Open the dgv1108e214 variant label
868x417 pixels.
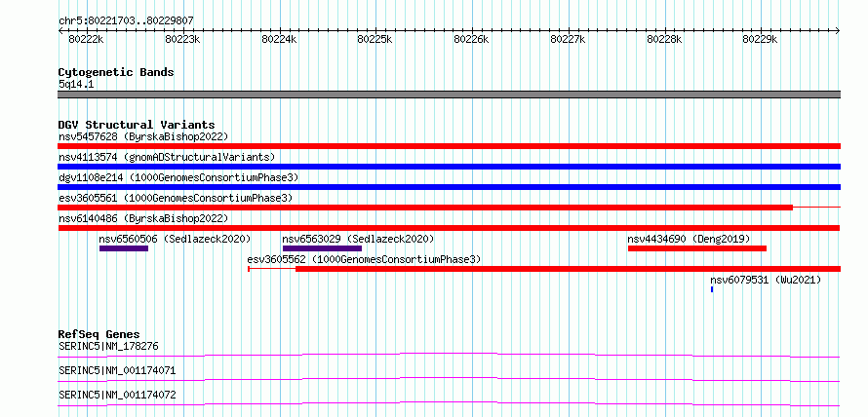[178, 177]
